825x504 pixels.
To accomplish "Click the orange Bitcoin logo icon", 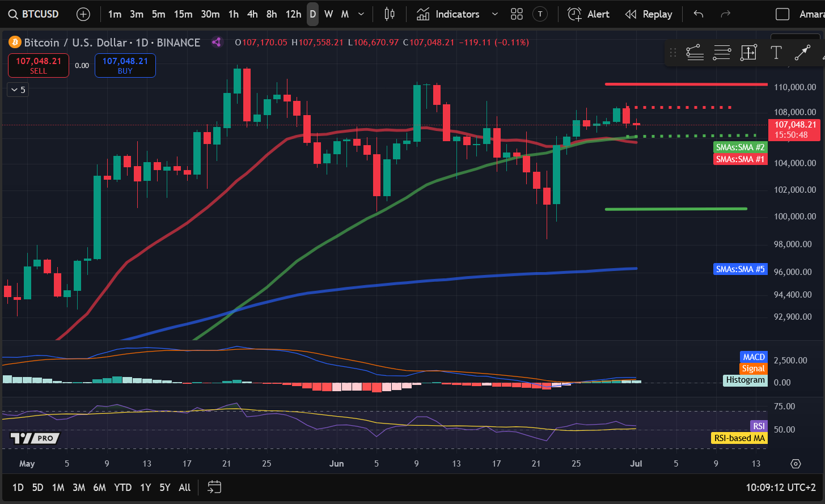I will tap(15, 42).
